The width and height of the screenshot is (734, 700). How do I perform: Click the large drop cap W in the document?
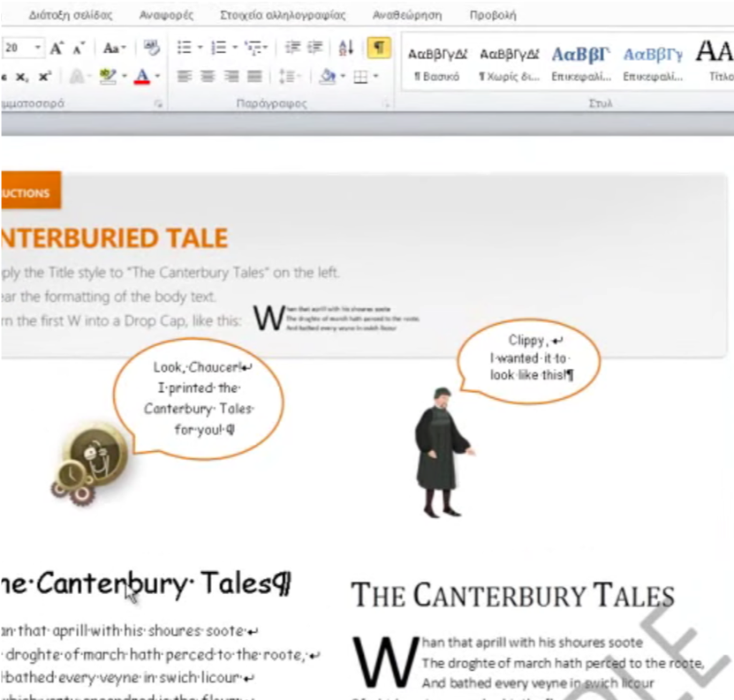[x=385, y=662]
